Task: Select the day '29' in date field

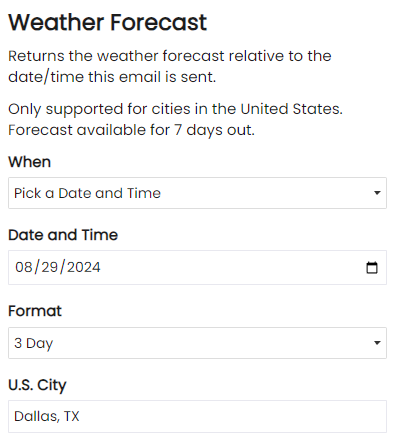Action: [50, 267]
